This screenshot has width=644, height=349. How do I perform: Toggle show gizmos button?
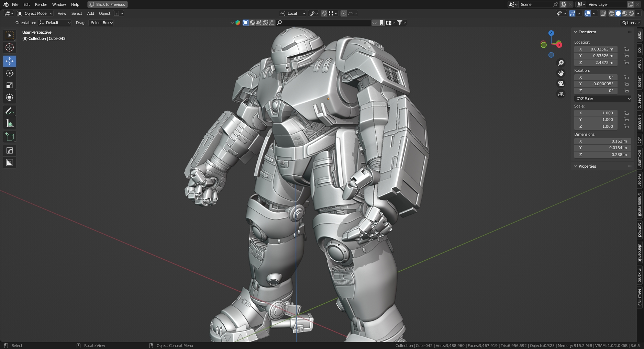[572, 13]
